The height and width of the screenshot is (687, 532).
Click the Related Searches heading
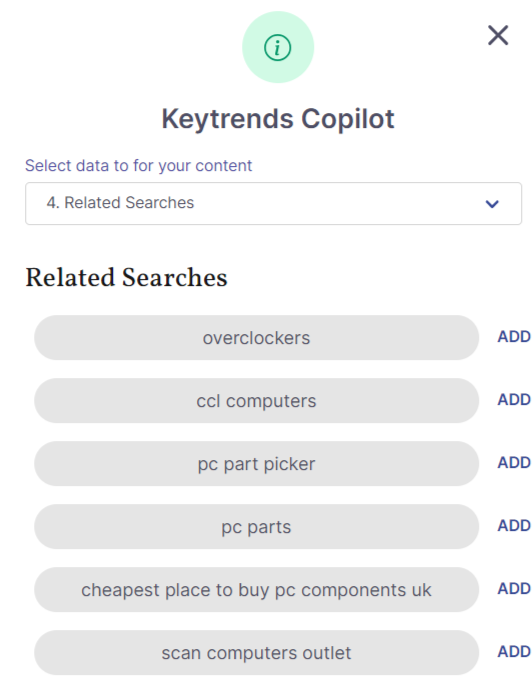point(127,278)
